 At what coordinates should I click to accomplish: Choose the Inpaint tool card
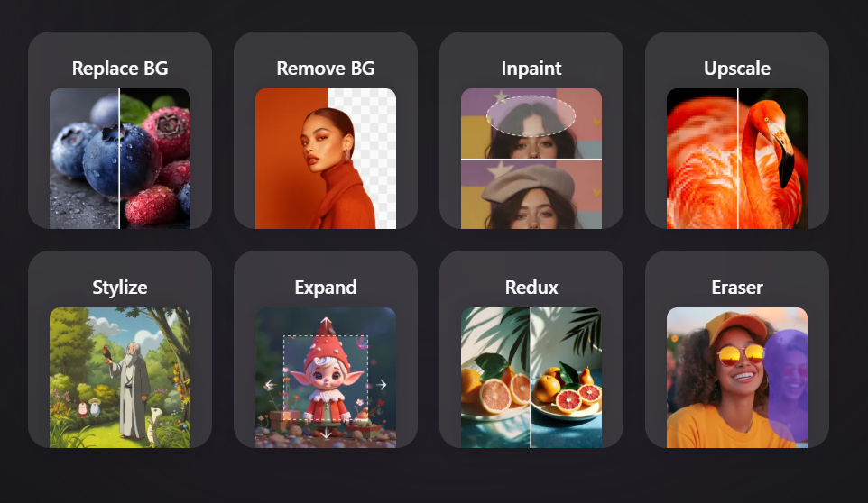click(531, 130)
